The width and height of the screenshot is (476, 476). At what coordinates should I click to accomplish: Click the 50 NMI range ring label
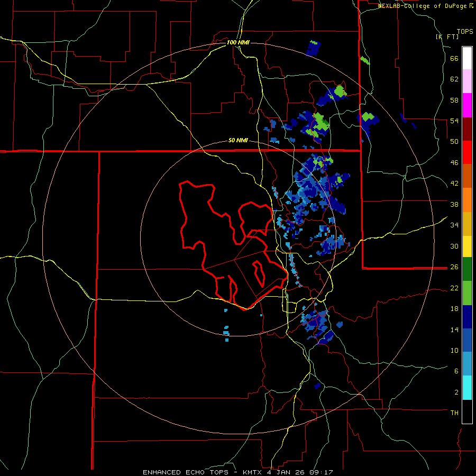click(x=238, y=140)
